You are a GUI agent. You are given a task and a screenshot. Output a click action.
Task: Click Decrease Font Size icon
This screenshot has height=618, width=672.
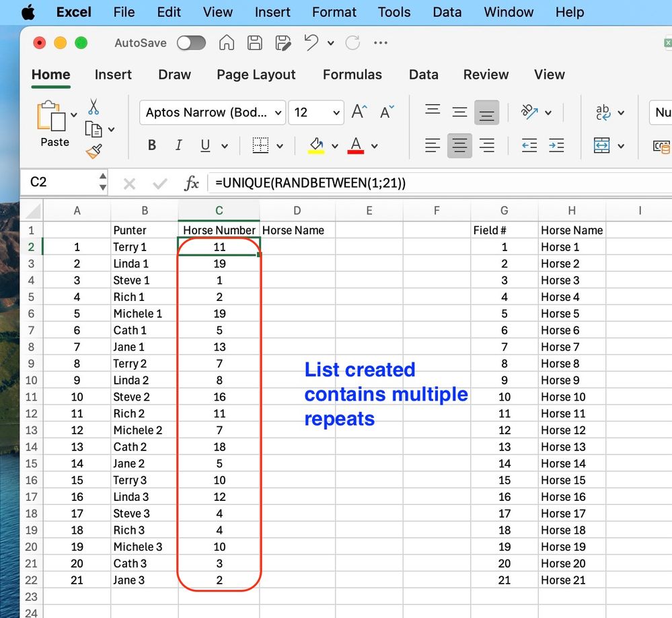(387, 112)
